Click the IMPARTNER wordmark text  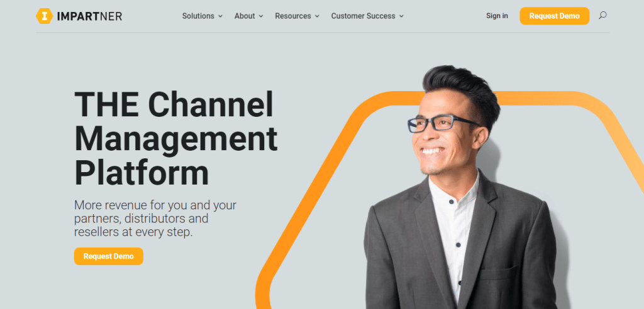coord(89,16)
